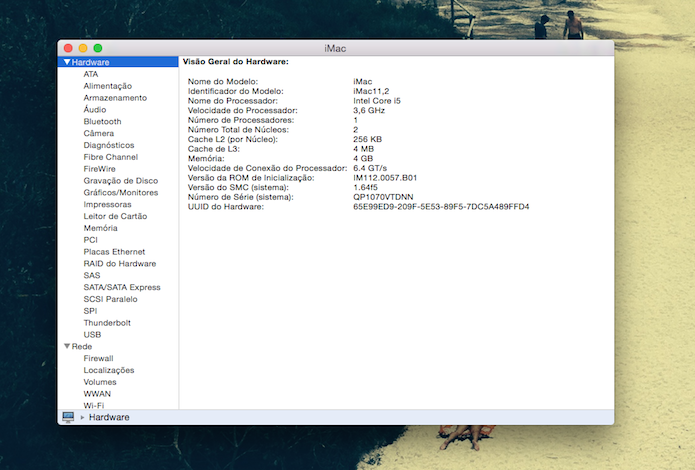Open the Alimentação section
This screenshot has width=695, height=470.
click(x=108, y=86)
